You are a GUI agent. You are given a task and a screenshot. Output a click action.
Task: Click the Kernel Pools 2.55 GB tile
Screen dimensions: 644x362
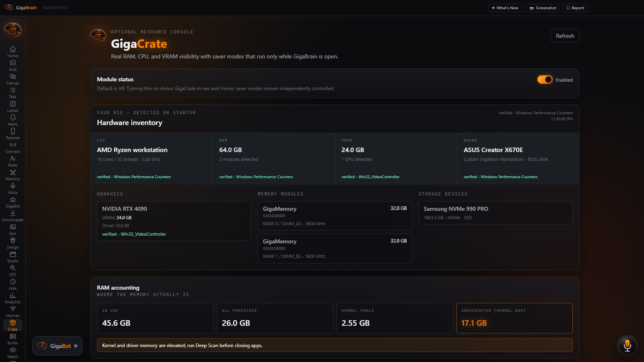click(394, 318)
